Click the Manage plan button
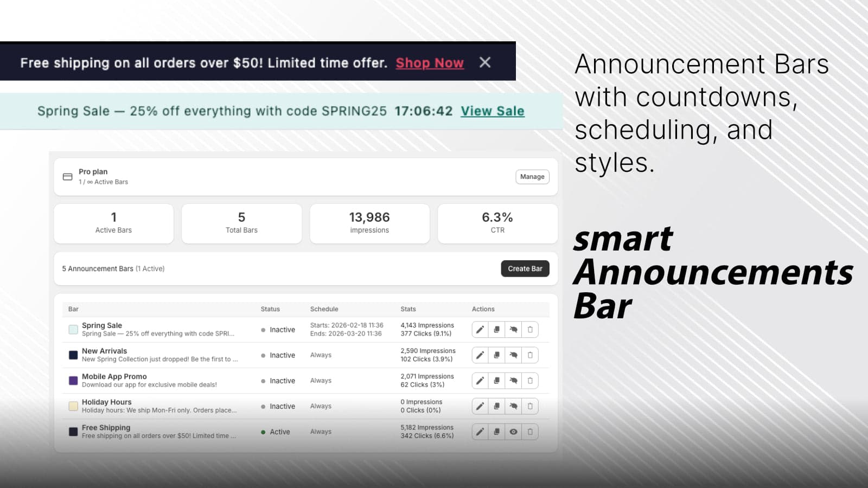The image size is (868, 488). pos(532,177)
